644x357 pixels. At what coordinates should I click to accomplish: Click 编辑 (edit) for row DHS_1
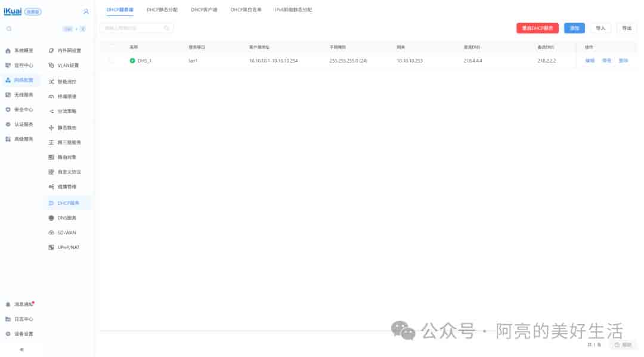pyautogui.click(x=590, y=61)
